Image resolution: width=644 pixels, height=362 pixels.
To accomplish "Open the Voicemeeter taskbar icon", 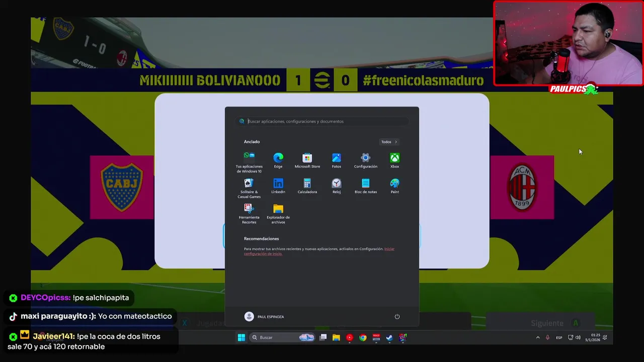I will pyautogui.click(x=376, y=337).
